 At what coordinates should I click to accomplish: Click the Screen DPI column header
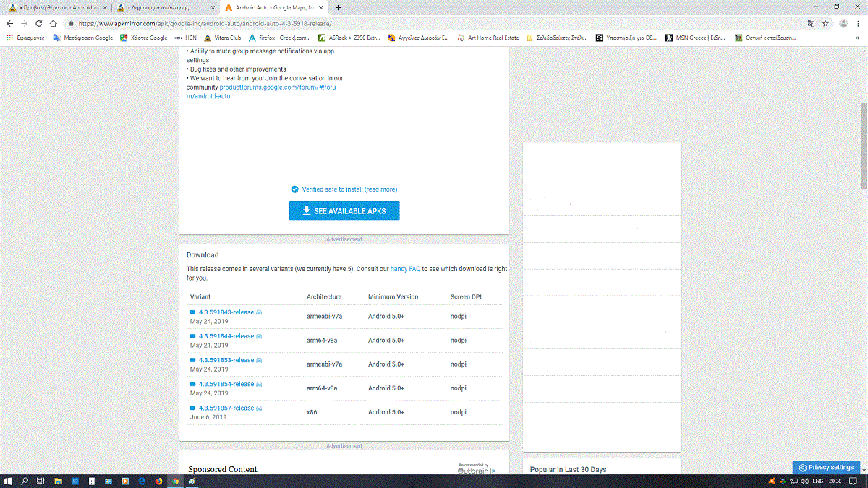pos(464,297)
